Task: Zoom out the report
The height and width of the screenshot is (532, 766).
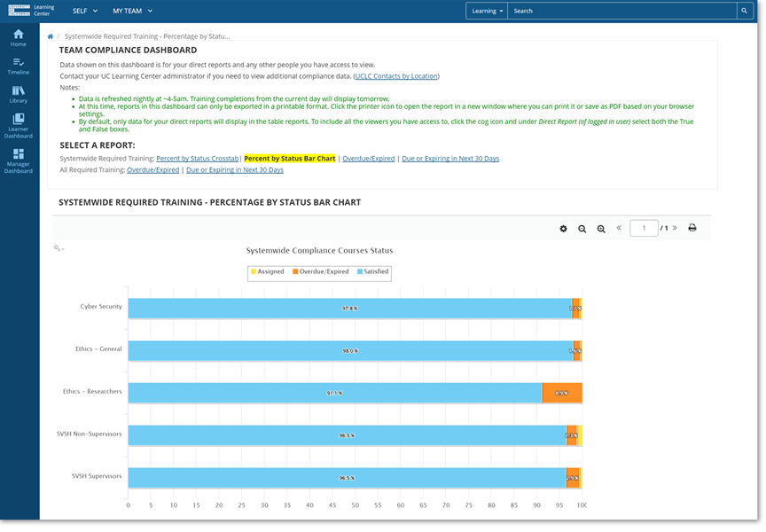Action: [582, 229]
